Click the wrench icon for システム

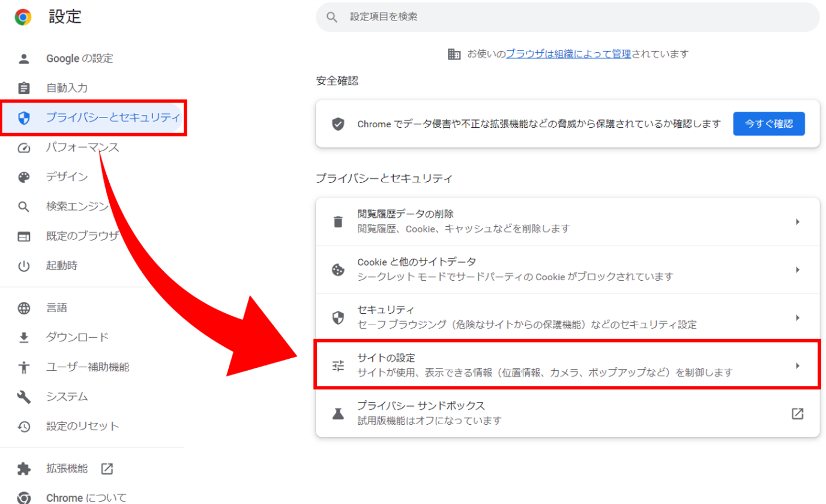pos(24,397)
